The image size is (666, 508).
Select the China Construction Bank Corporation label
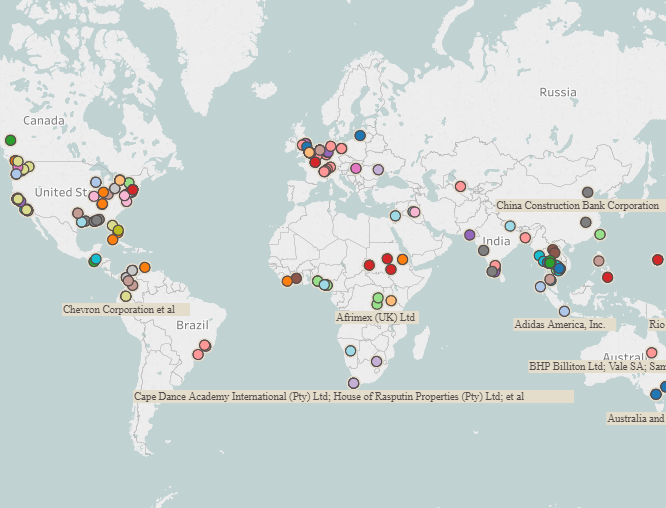tap(578, 205)
